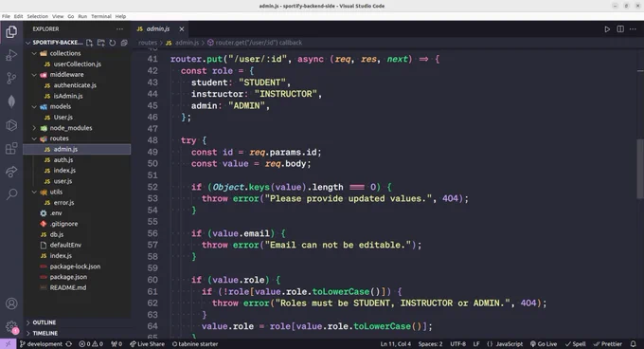Change end of line LF

tap(476, 344)
